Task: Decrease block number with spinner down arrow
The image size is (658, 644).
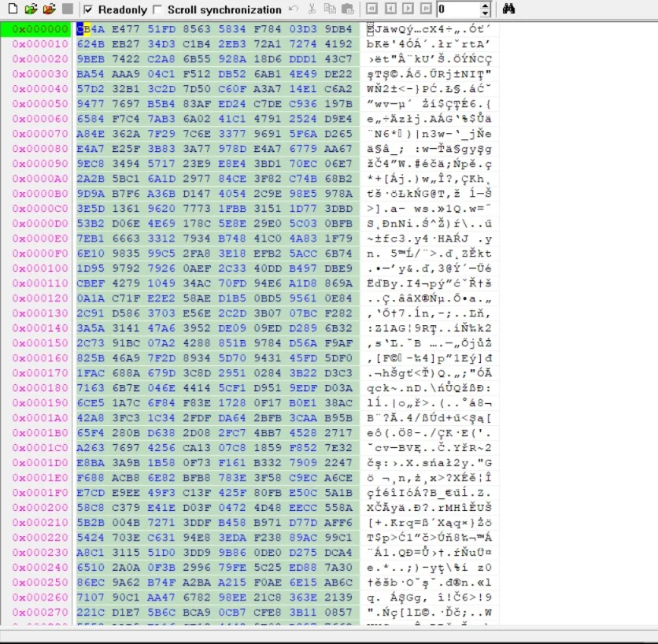Action: 484,13
